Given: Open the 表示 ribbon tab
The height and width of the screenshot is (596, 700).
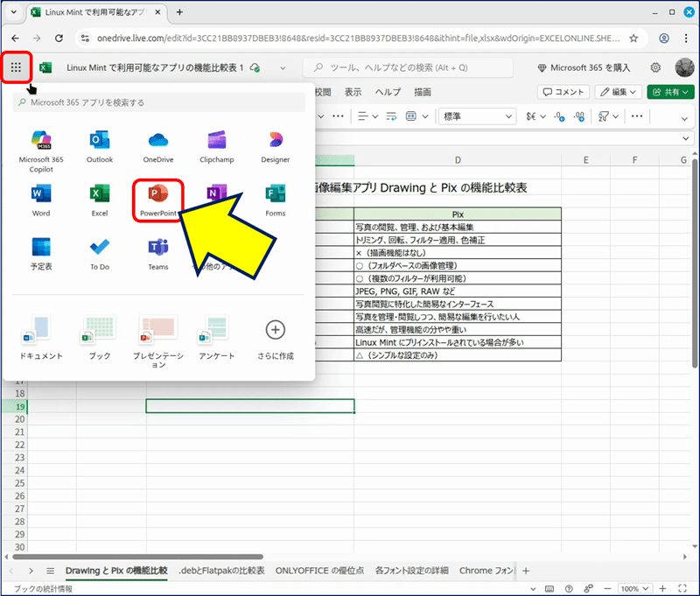Looking at the screenshot, I should coord(353,92).
